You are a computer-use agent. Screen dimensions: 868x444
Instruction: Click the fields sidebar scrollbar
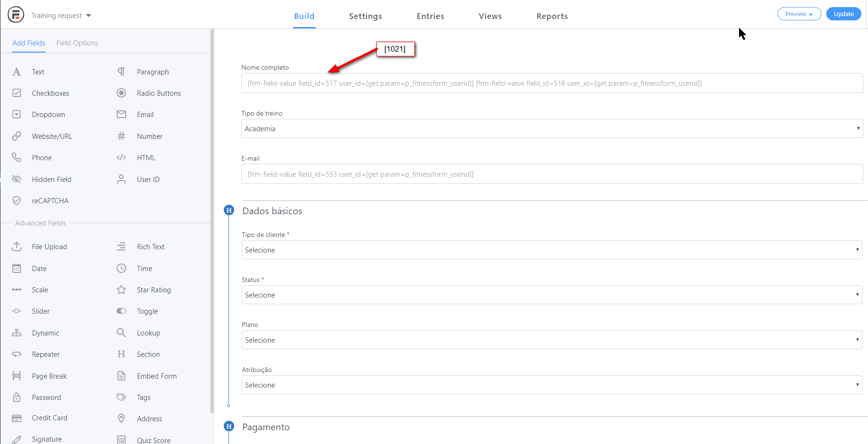point(212,221)
